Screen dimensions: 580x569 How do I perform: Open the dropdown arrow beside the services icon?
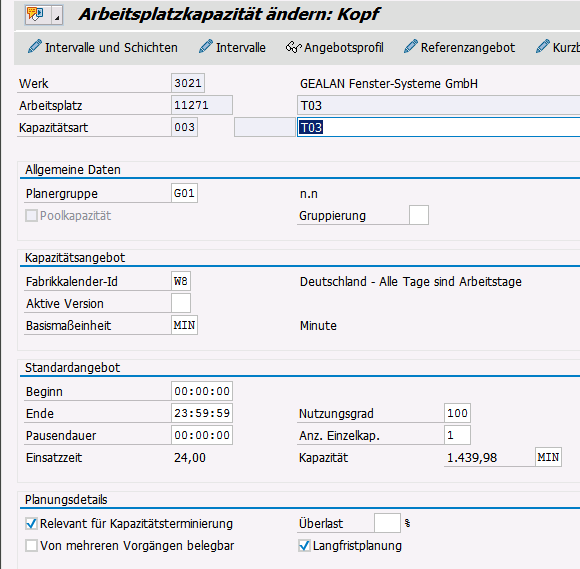tap(57, 15)
